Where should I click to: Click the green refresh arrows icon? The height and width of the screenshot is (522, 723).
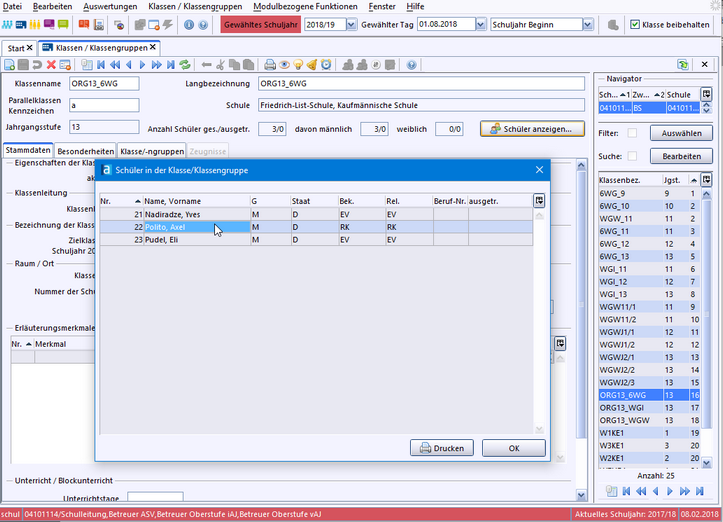(x=184, y=65)
